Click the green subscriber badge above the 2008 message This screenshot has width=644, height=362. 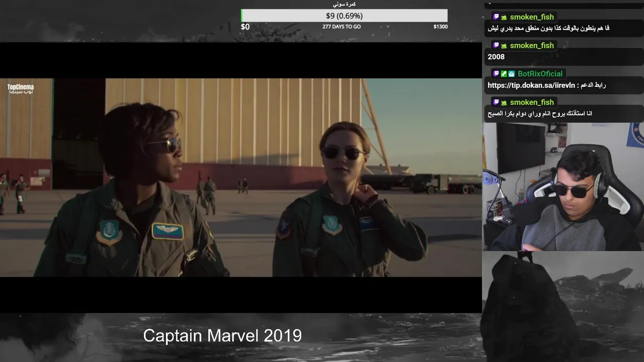[504, 46]
